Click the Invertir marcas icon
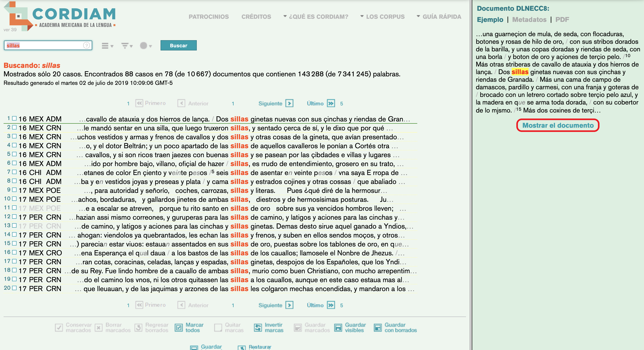644x350 pixels. (258, 327)
